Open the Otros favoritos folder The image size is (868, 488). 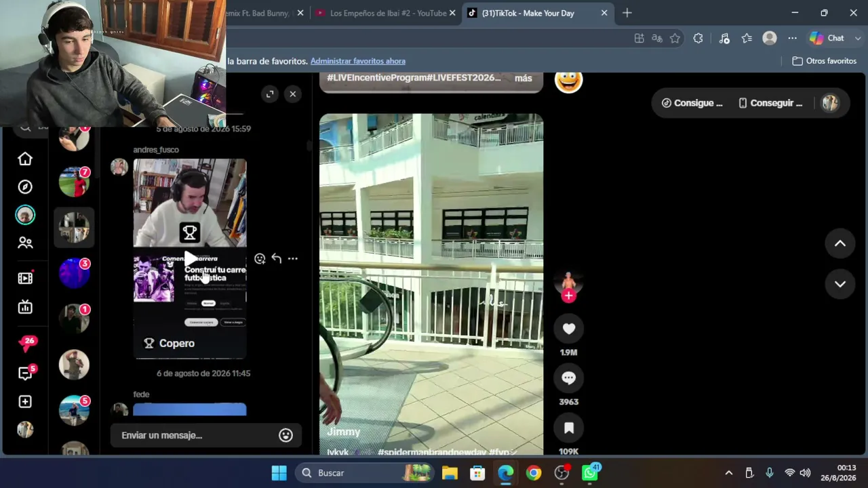coord(825,61)
